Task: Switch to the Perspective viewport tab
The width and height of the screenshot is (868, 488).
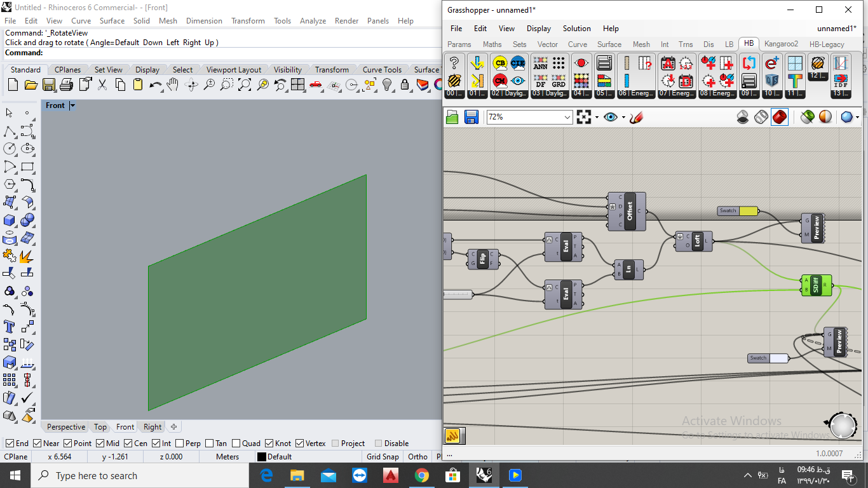Action: [66, 427]
